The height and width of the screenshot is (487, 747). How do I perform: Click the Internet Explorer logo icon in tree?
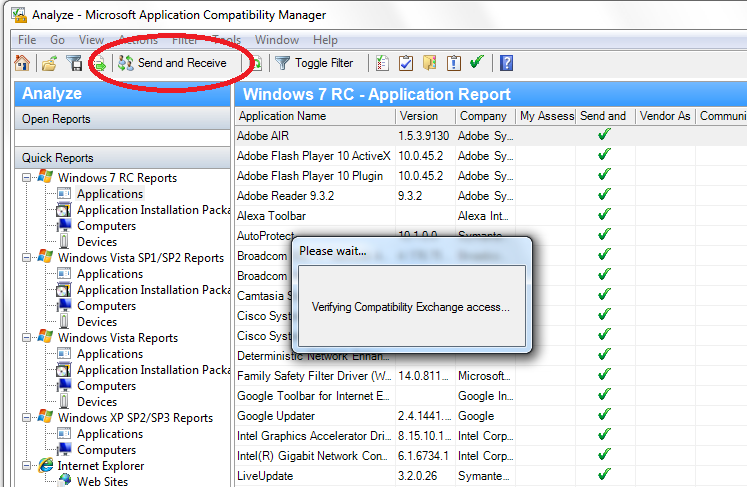[46, 465]
